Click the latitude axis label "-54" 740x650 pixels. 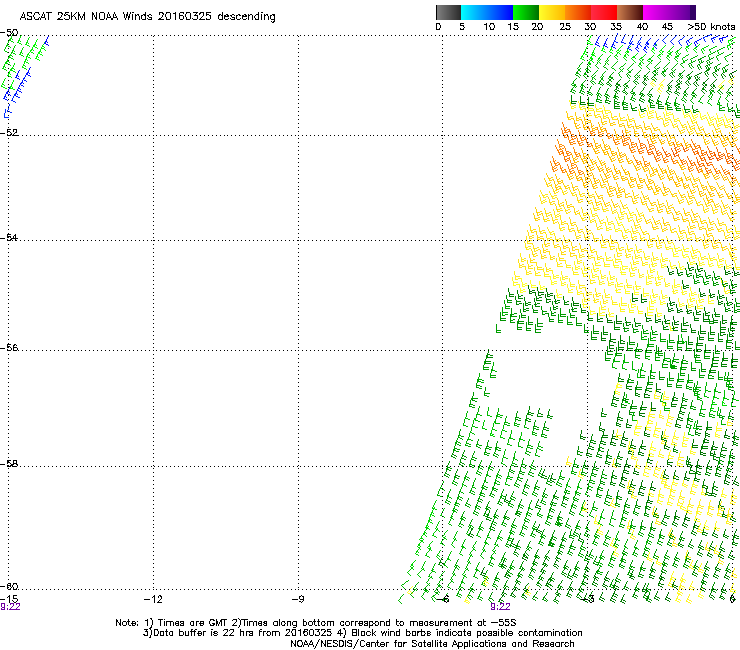point(9,237)
